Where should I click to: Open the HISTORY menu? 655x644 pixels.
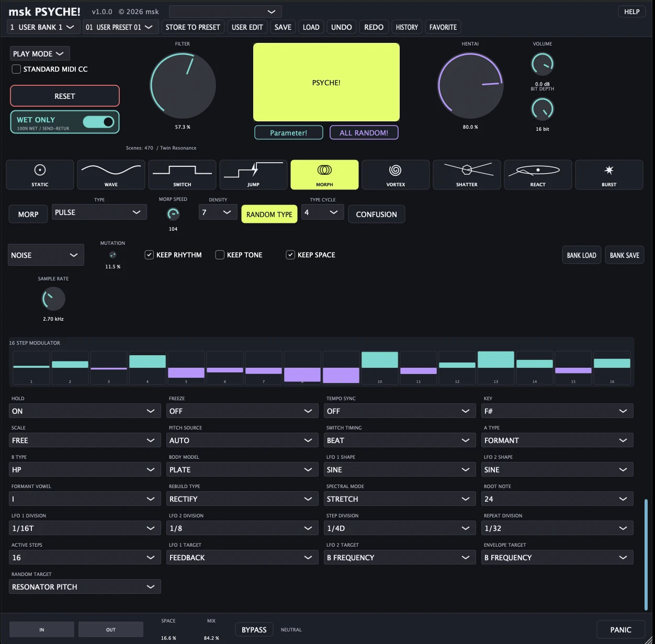pos(407,27)
